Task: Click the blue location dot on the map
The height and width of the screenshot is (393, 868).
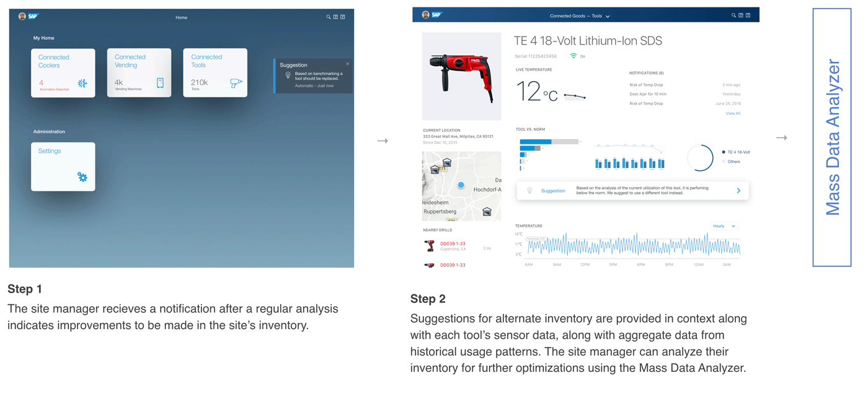Action: pos(461,185)
